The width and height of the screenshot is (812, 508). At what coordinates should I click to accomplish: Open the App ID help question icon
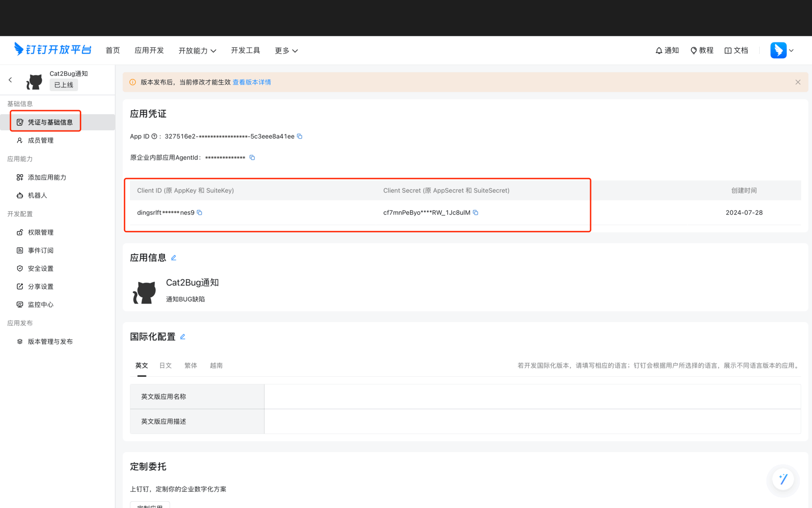coord(154,136)
